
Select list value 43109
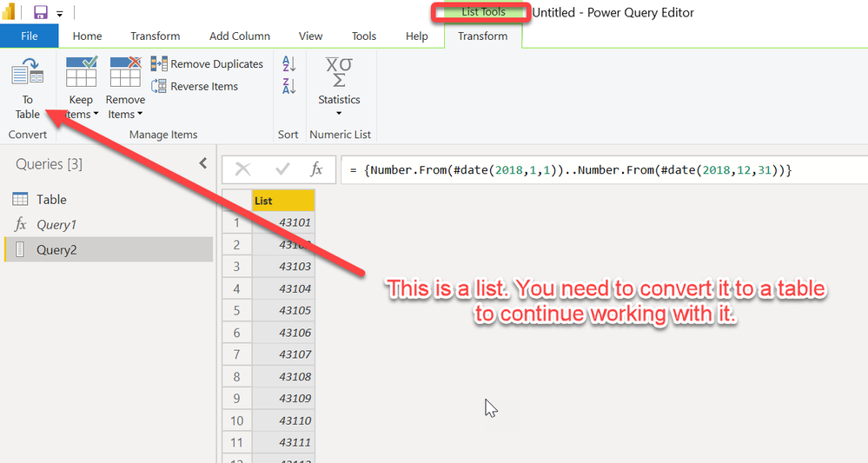283,398
